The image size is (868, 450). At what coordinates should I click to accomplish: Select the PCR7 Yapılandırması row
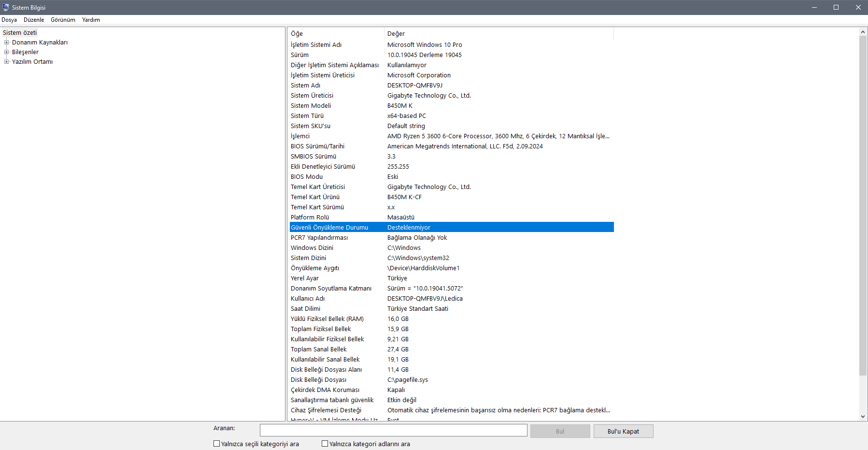coord(452,238)
